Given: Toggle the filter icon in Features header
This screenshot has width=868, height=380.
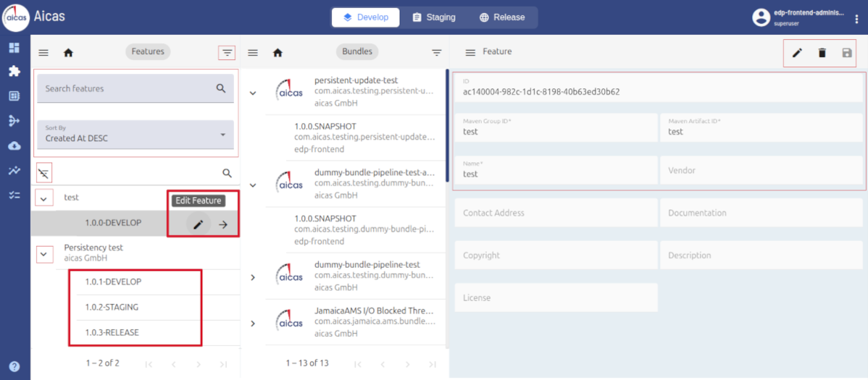Looking at the screenshot, I should (x=228, y=53).
